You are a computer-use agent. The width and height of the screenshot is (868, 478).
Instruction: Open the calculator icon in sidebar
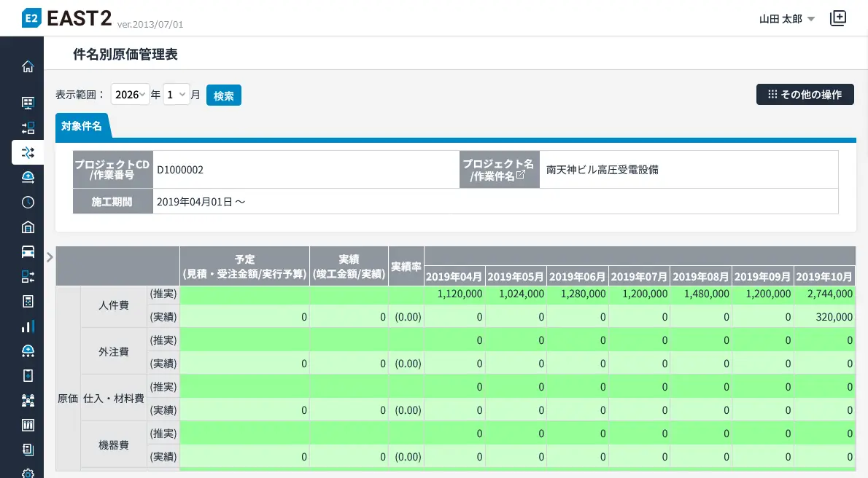click(x=28, y=301)
